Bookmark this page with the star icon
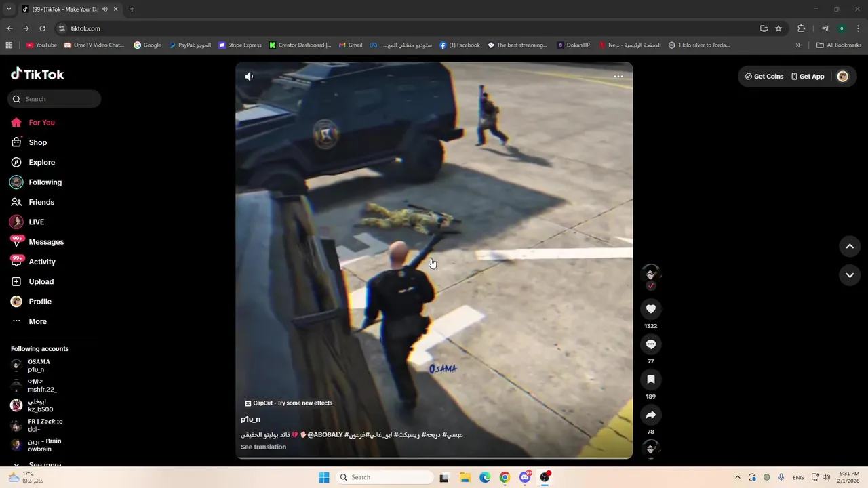 point(778,28)
